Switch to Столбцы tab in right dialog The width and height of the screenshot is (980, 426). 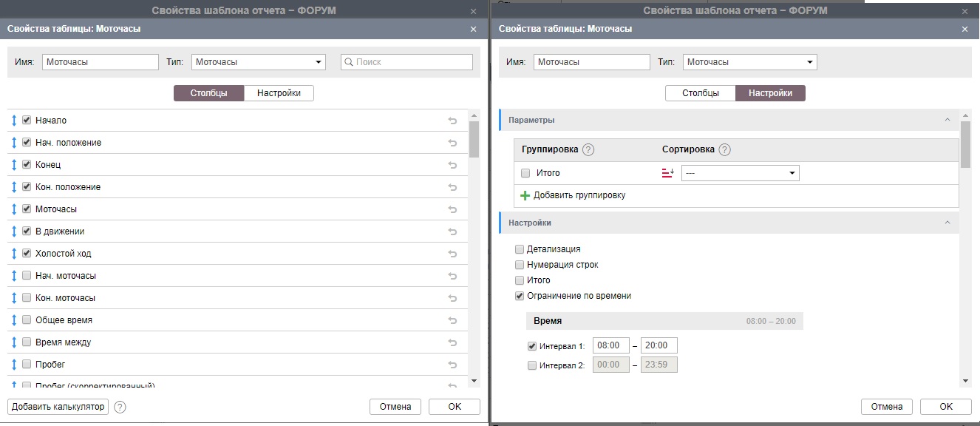pos(700,93)
